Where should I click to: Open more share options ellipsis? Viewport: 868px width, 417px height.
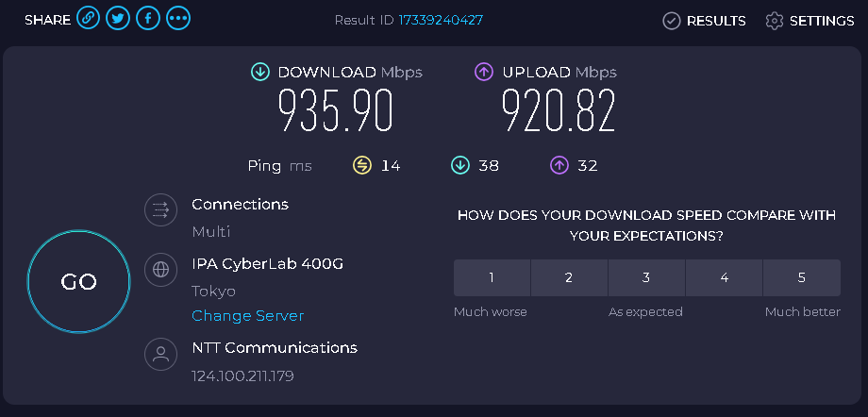coord(178,18)
